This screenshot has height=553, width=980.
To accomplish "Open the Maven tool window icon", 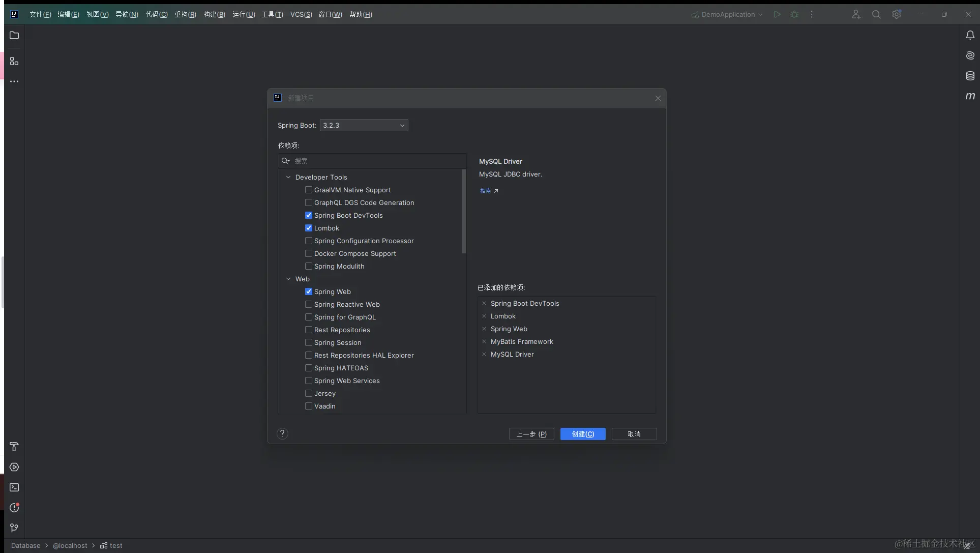I will coord(970,96).
